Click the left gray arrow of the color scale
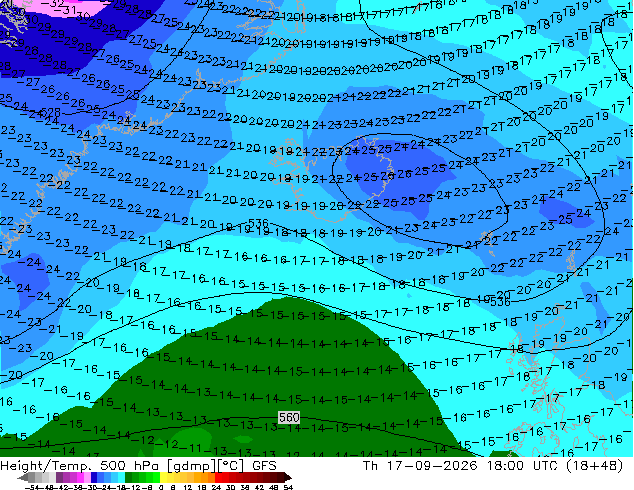This screenshot has width=634, height=490. (23, 478)
